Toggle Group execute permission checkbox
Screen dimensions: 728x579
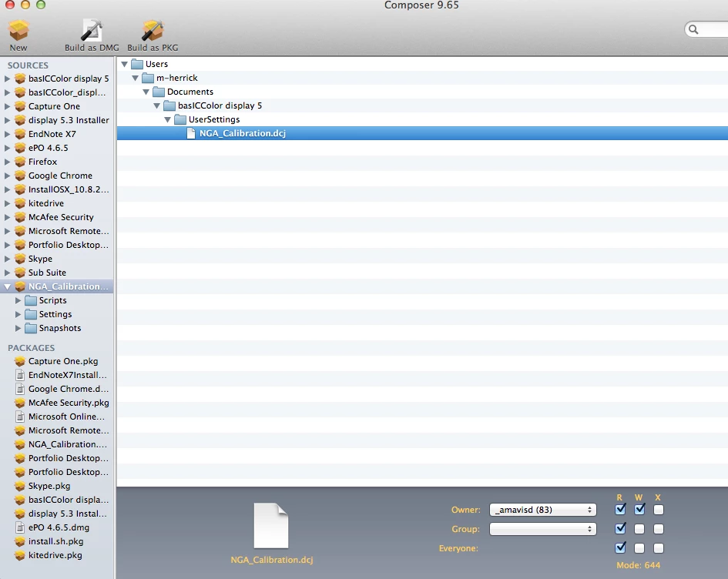pyautogui.click(x=659, y=529)
